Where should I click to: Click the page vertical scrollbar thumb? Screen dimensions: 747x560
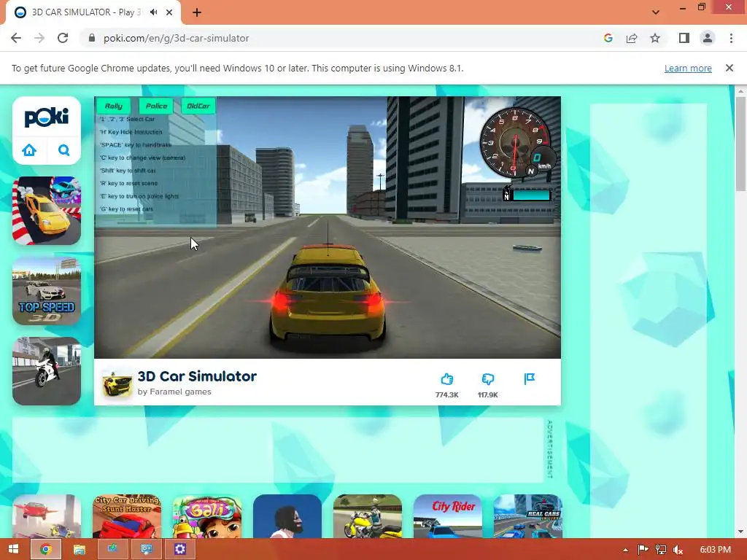coord(740,143)
